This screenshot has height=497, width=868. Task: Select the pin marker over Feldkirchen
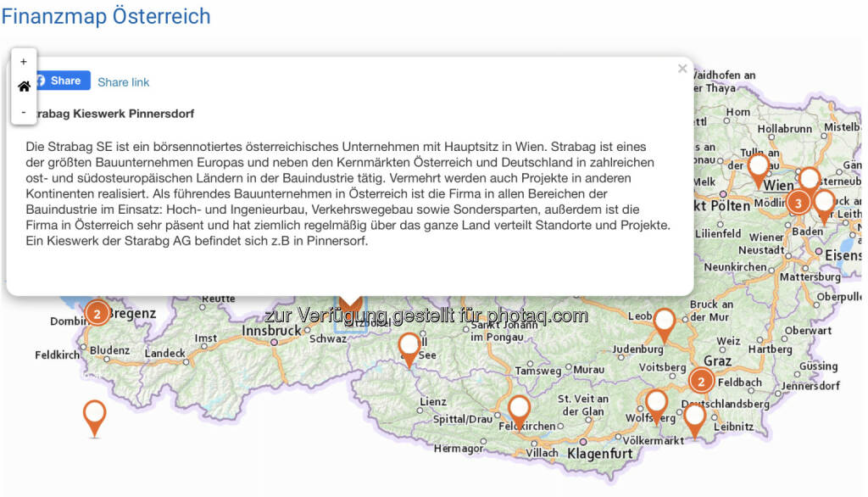[519, 411]
